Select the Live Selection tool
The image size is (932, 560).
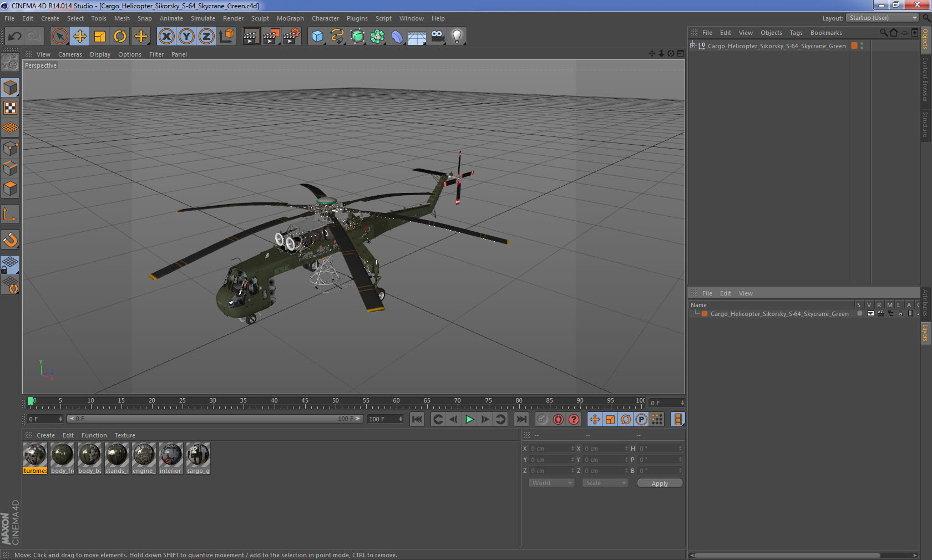(x=59, y=37)
